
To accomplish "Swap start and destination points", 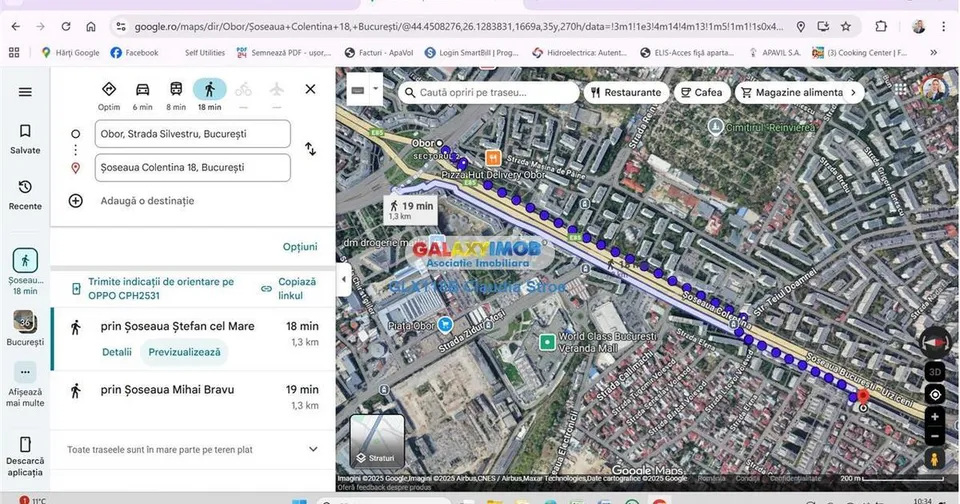I will (x=310, y=149).
